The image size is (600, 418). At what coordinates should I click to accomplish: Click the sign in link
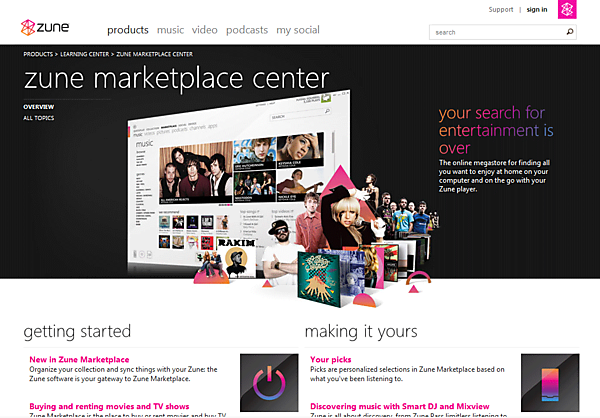tap(537, 10)
